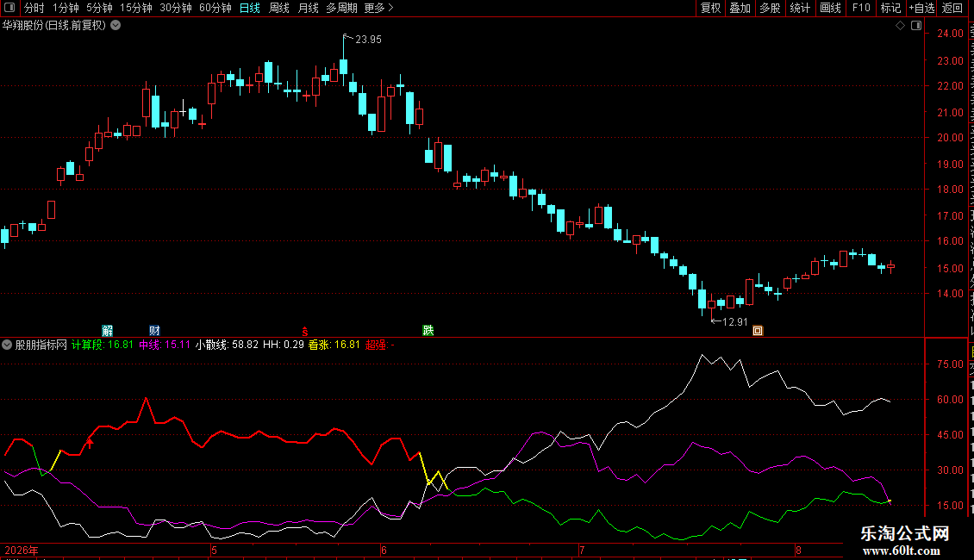Click the panel layout icon at top-left

(9, 8)
